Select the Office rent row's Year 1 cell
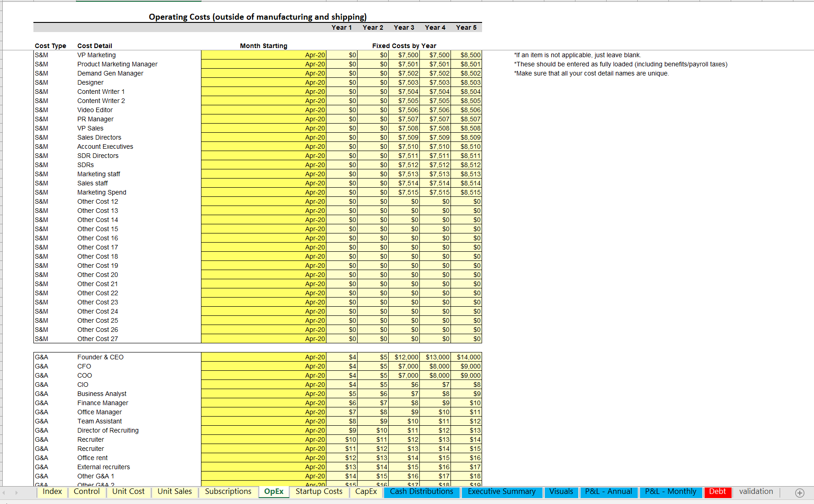The height and width of the screenshot is (504, 814). pos(341,458)
